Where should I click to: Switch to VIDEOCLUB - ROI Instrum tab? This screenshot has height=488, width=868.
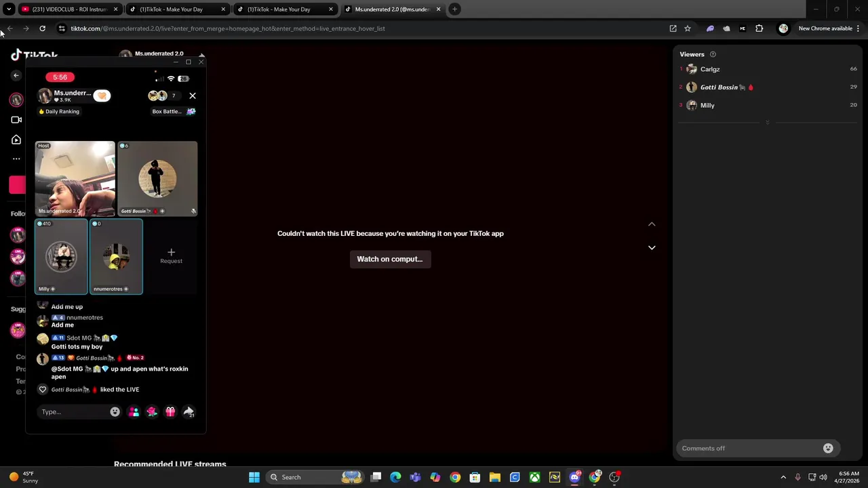coord(70,9)
